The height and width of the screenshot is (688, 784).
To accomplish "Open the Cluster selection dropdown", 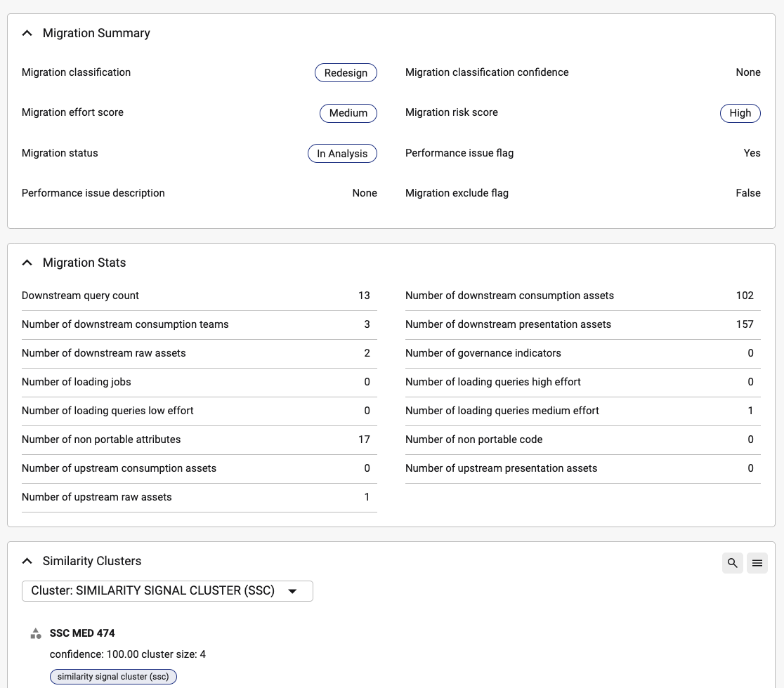I will (167, 591).
